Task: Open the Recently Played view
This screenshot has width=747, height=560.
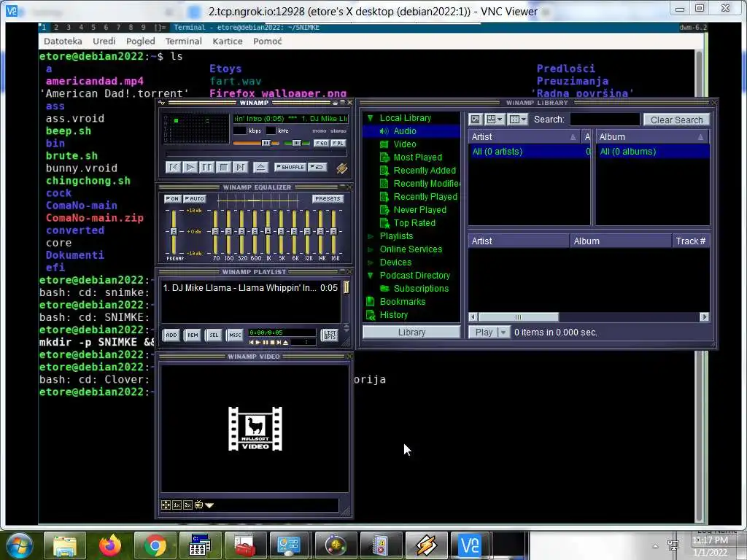Action: click(425, 197)
